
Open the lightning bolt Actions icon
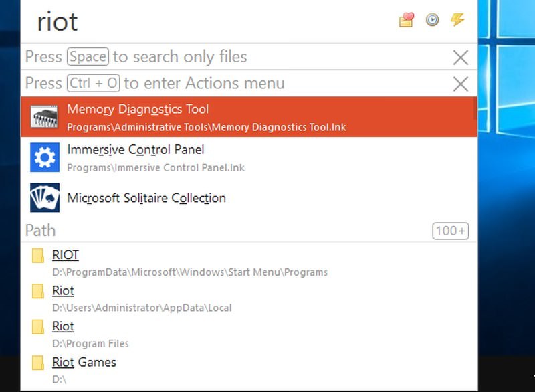457,20
